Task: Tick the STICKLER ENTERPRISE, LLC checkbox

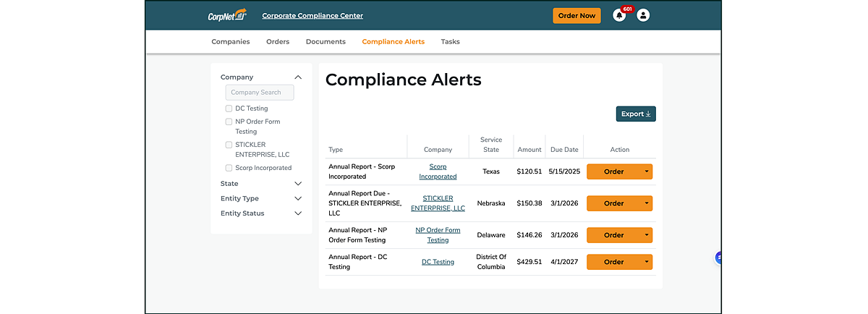Action: pyautogui.click(x=229, y=145)
